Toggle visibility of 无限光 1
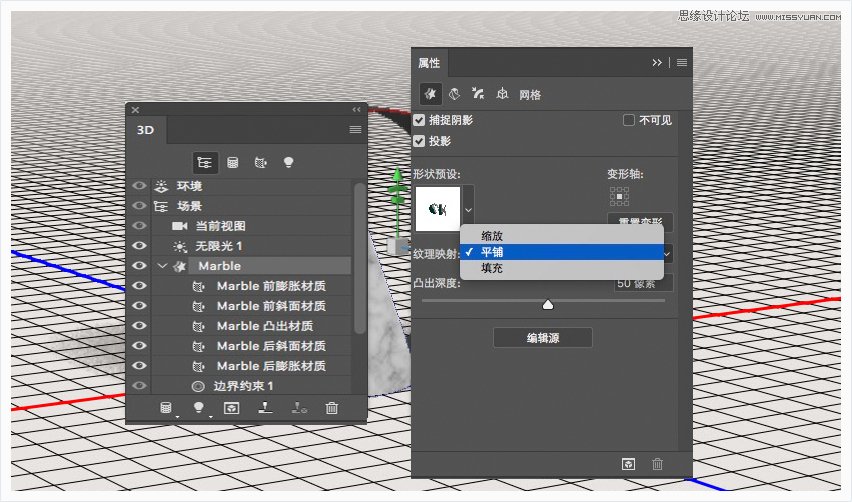The height and width of the screenshot is (502, 852). tap(139, 246)
